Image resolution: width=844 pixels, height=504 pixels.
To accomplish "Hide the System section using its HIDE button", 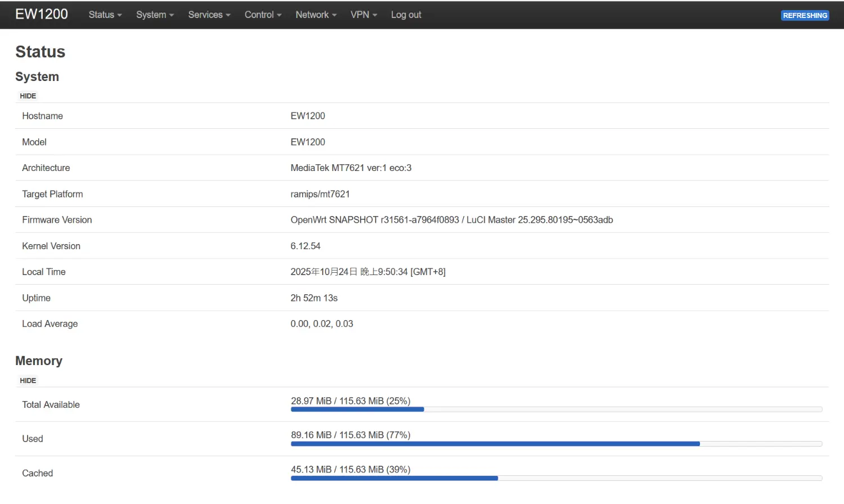I will pyautogui.click(x=28, y=96).
